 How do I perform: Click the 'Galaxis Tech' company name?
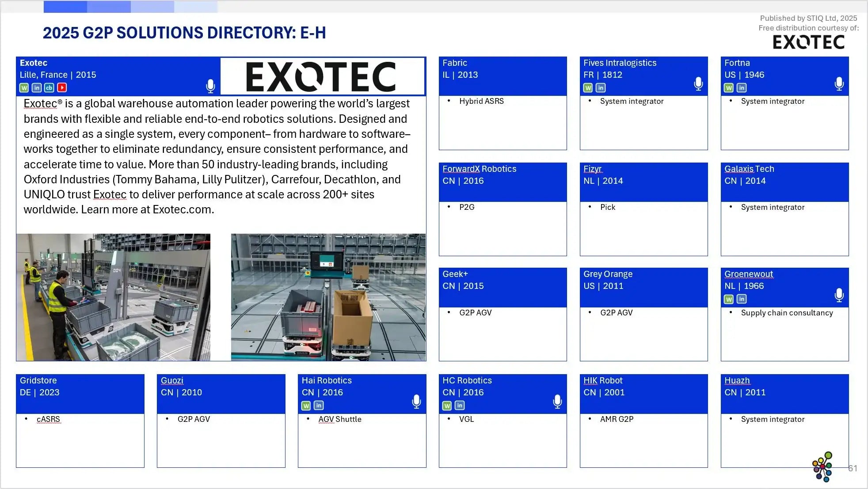(x=749, y=169)
